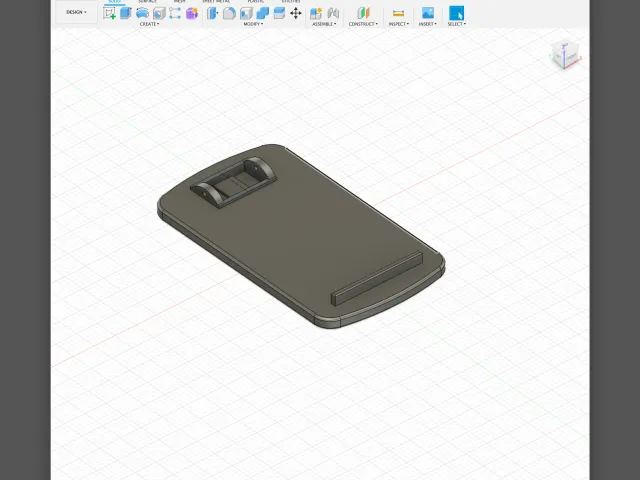640x480 pixels.
Task: Select the Rectangular Pattern tool icon
Action: pyautogui.click(x=175, y=13)
